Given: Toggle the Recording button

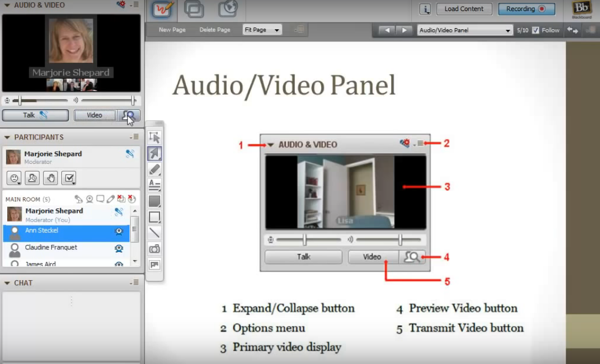Looking at the screenshot, I should (527, 9).
